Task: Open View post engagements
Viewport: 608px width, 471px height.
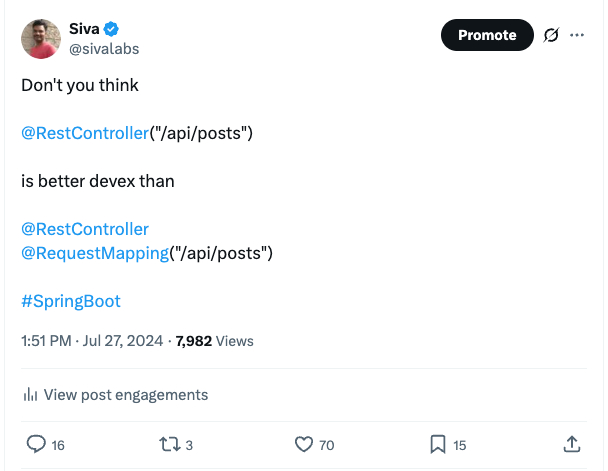Action: [x=125, y=395]
